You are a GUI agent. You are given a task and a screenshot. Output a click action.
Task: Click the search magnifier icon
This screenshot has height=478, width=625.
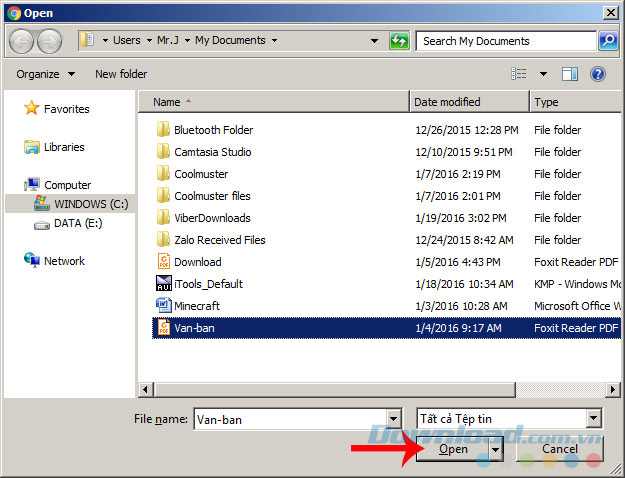(x=608, y=41)
